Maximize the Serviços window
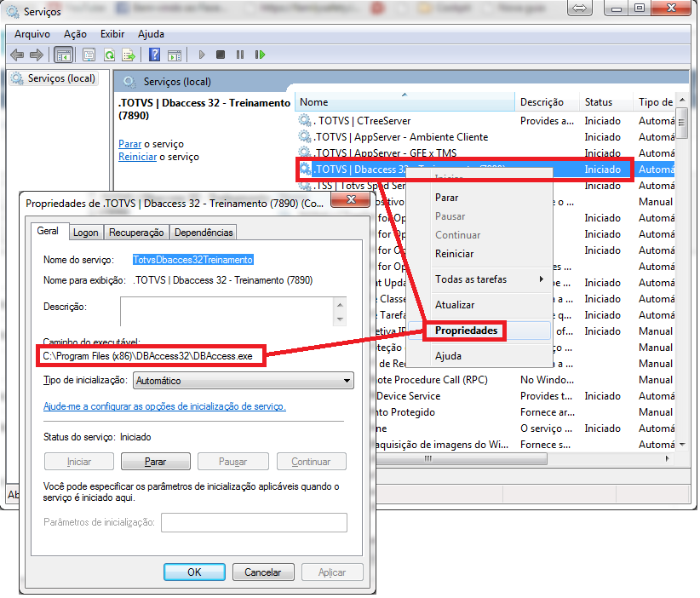Screen dimensions: 700x598 (640, 8)
